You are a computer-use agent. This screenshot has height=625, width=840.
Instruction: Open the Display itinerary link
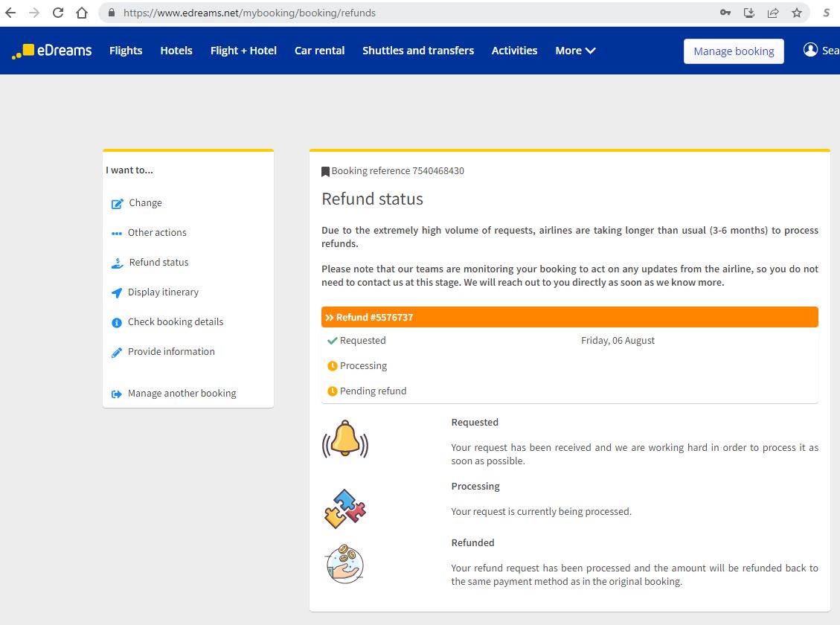coord(164,292)
